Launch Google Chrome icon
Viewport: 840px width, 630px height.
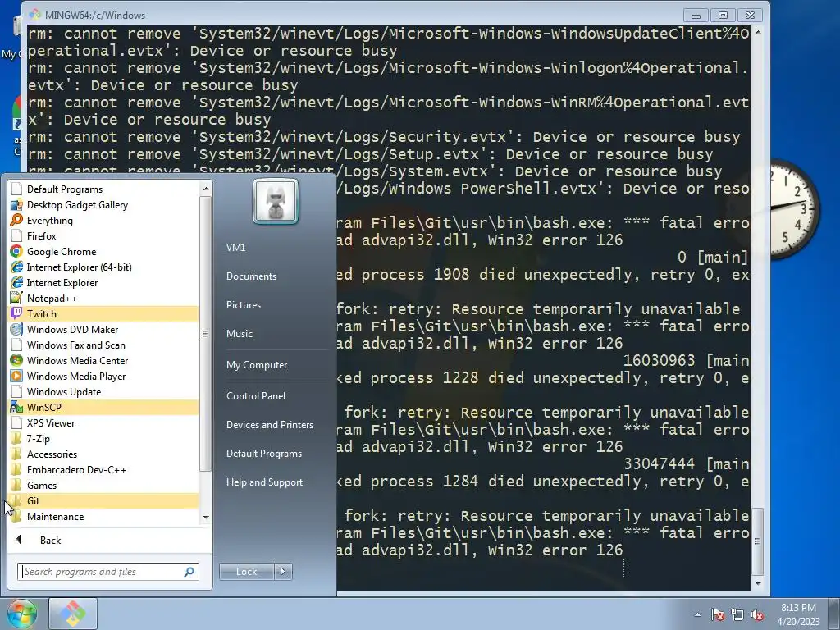point(16,251)
